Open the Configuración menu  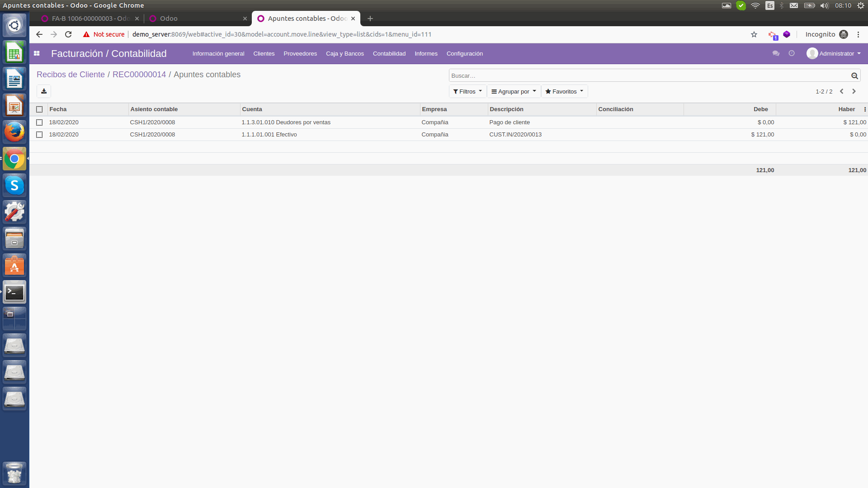point(465,53)
